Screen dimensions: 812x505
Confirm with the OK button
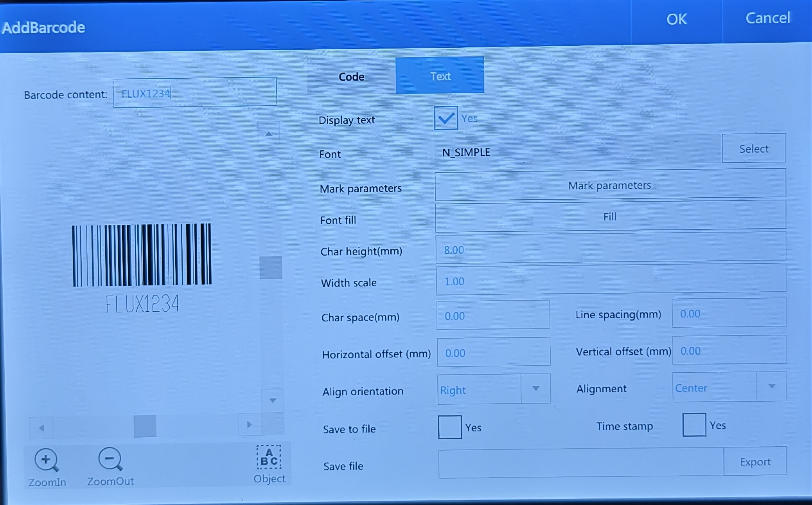click(677, 20)
